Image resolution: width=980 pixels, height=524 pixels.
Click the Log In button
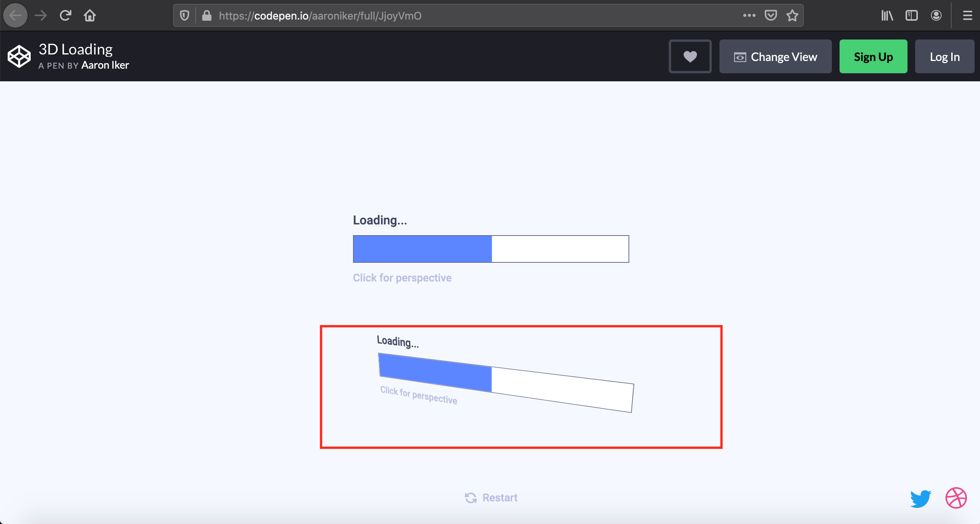click(x=944, y=56)
